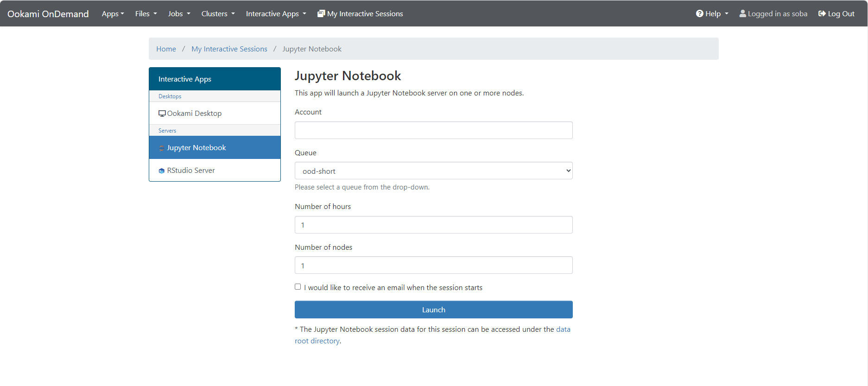Viewport: 868px width, 386px height.
Task: Focus the Account text field
Action: point(433,130)
